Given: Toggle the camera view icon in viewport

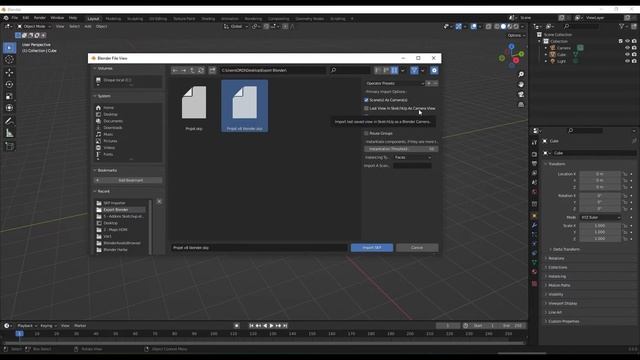Looking at the screenshot, I should [x=521, y=94].
